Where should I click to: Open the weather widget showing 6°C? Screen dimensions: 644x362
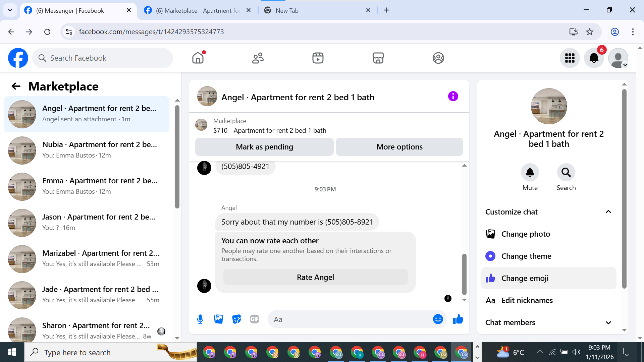pos(510,352)
